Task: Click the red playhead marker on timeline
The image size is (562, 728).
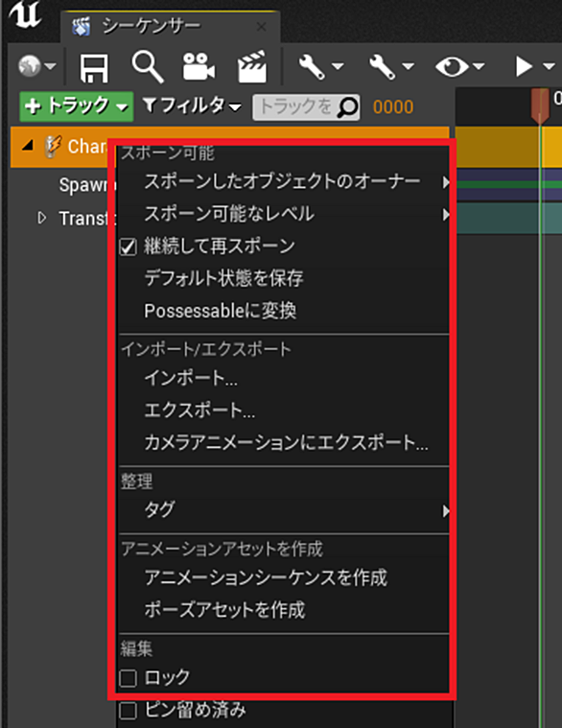Action: click(x=540, y=106)
